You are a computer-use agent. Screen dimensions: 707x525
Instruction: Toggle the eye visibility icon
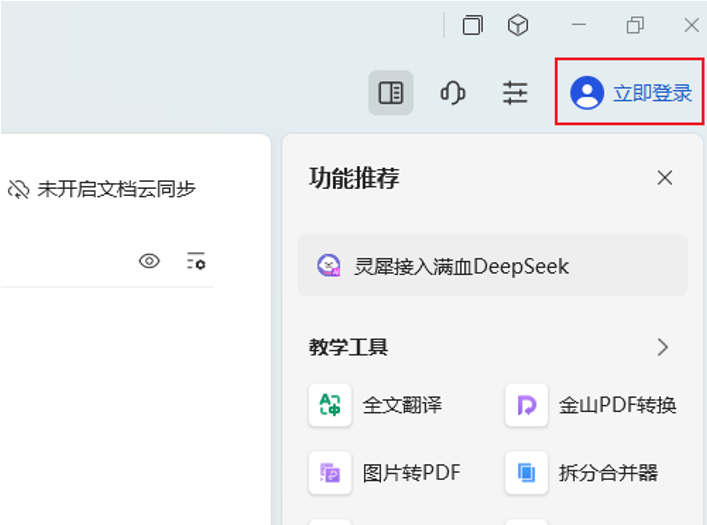149,261
